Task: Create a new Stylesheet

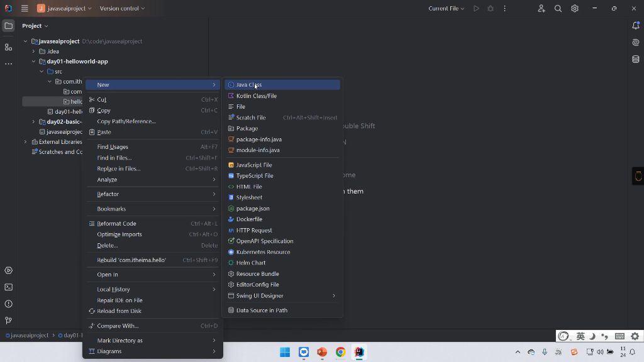Action: click(x=282, y=197)
